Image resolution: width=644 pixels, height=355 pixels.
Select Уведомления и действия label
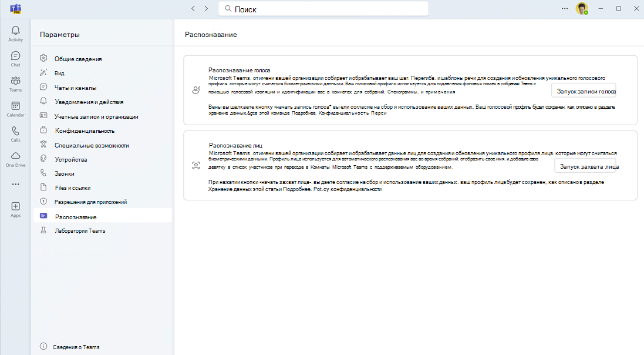[89, 102]
